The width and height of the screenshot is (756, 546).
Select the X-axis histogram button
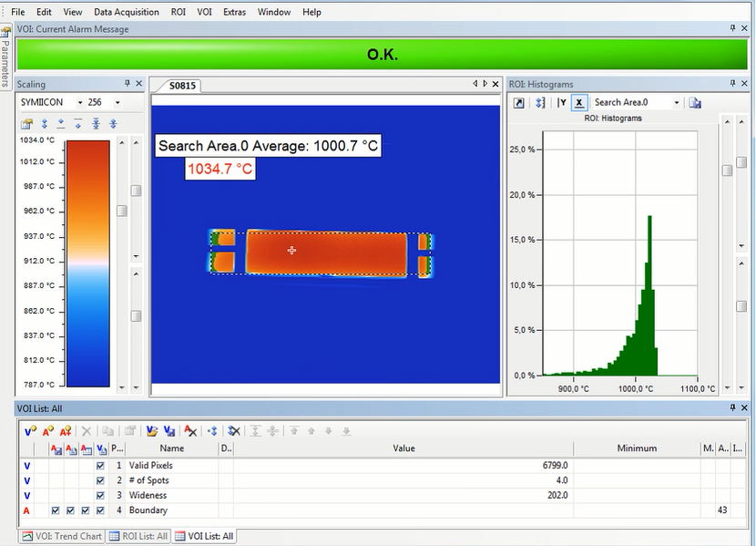coord(578,103)
